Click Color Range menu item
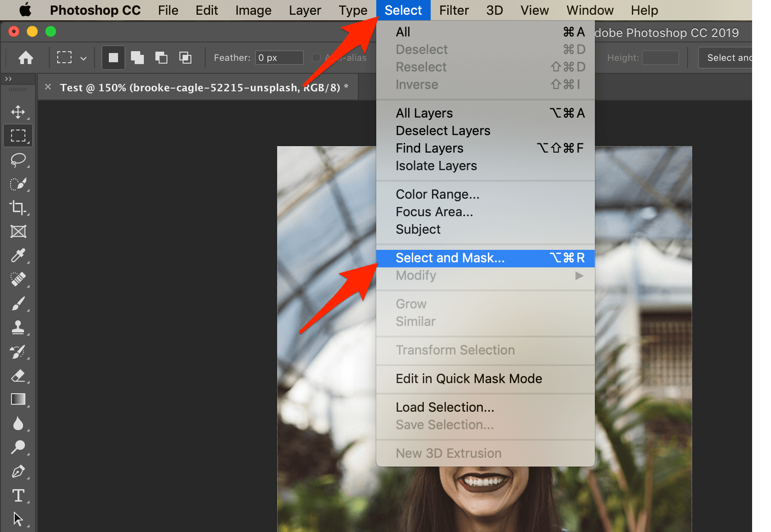 (437, 195)
